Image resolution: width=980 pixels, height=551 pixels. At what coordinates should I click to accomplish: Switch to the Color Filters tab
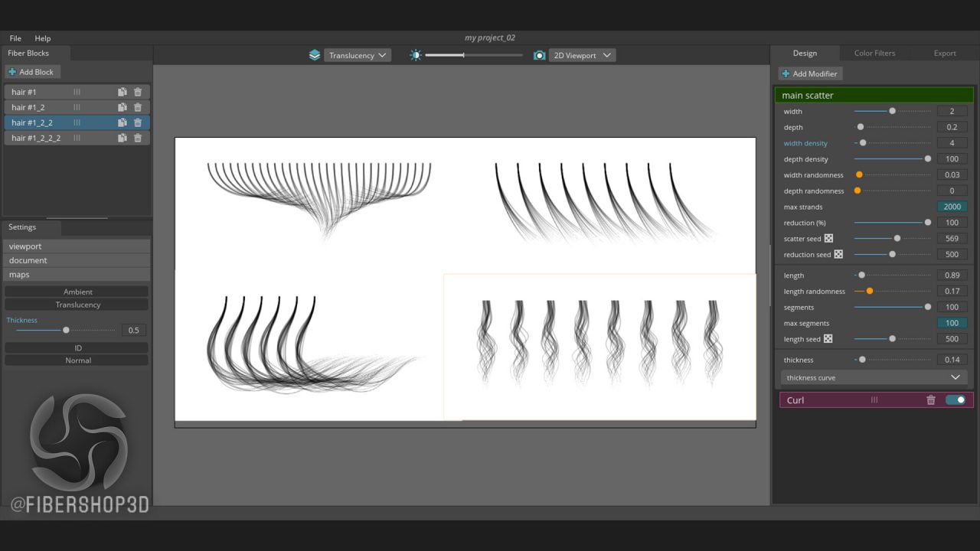874,54
